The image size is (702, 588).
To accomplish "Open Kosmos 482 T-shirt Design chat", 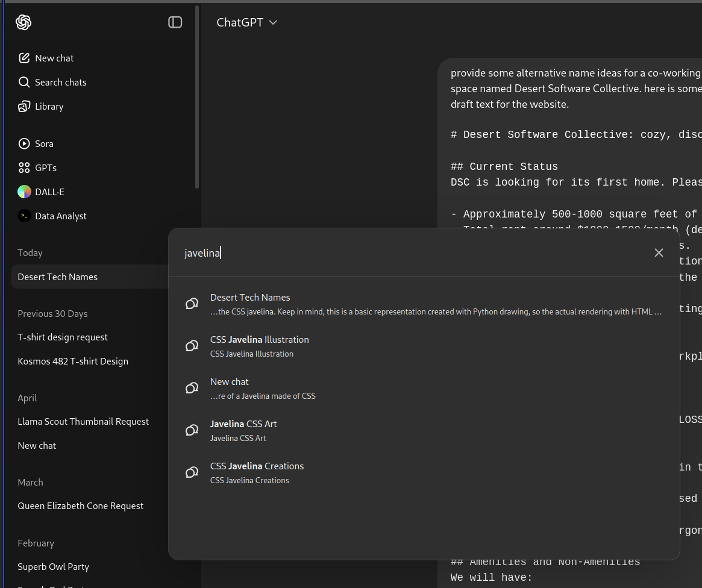I will click(73, 361).
